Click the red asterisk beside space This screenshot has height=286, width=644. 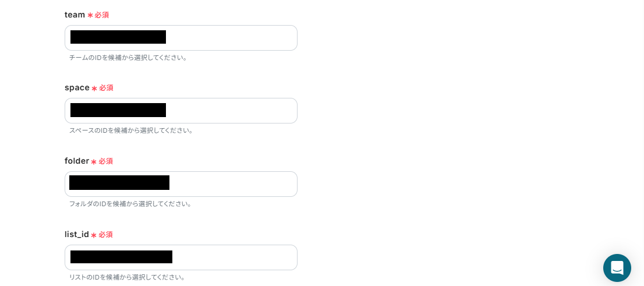[x=94, y=89]
